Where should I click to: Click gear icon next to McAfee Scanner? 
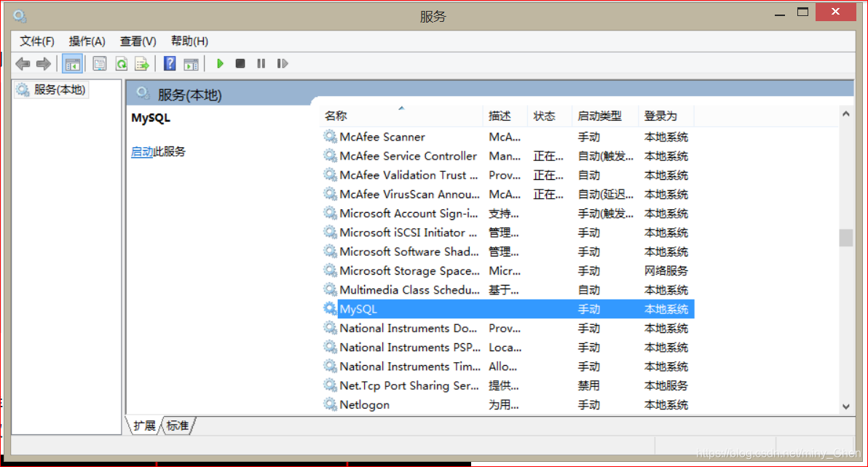coord(330,136)
